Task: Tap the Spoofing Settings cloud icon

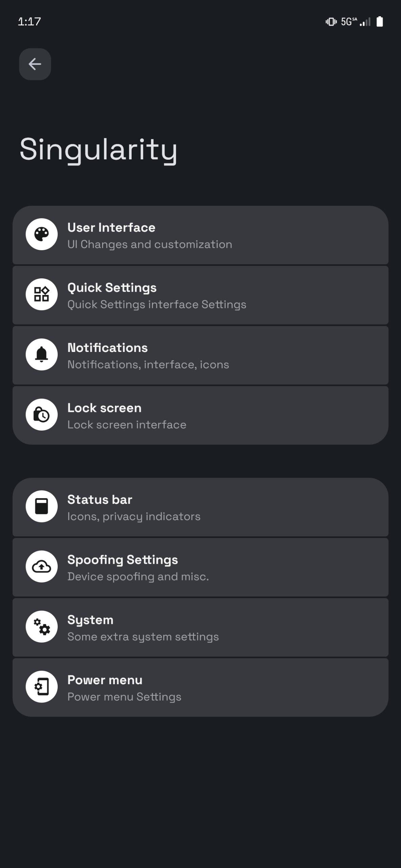Action: pos(42,567)
